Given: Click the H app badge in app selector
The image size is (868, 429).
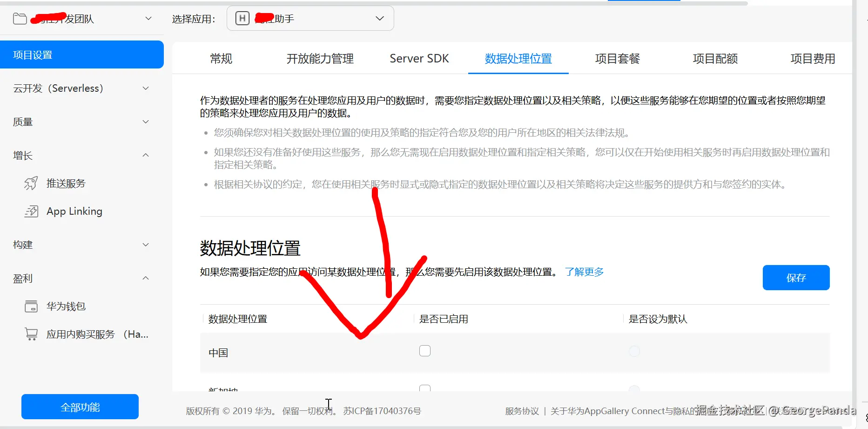Looking at the screenshot, I should [242, 18].
